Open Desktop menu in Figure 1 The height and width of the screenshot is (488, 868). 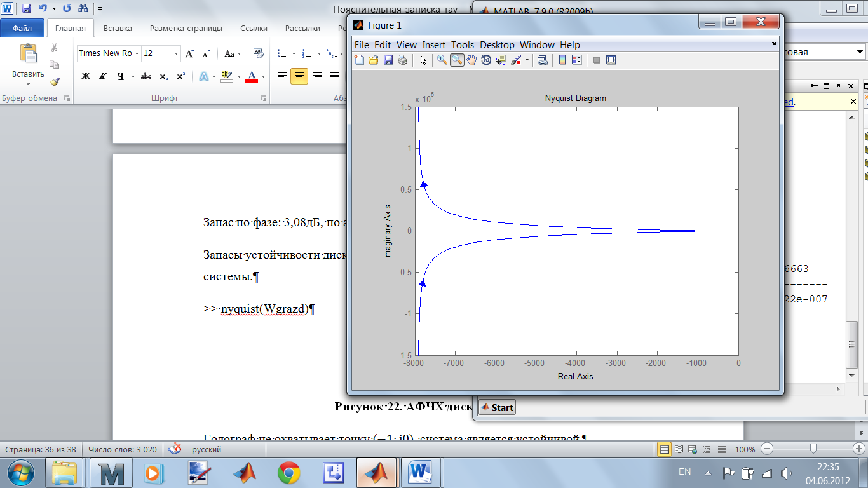click(x=497, y=45)
